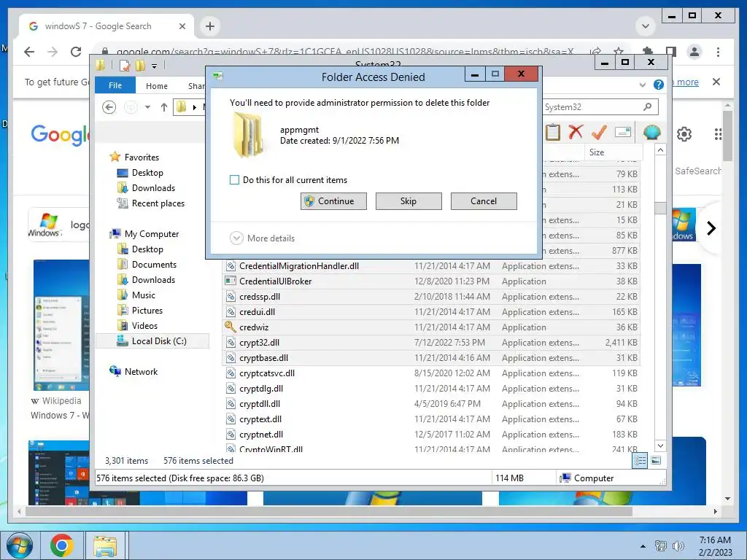747x560 pixels.
Task: Click the properties card toolbar icon
Action: click(x=623, y=132)
